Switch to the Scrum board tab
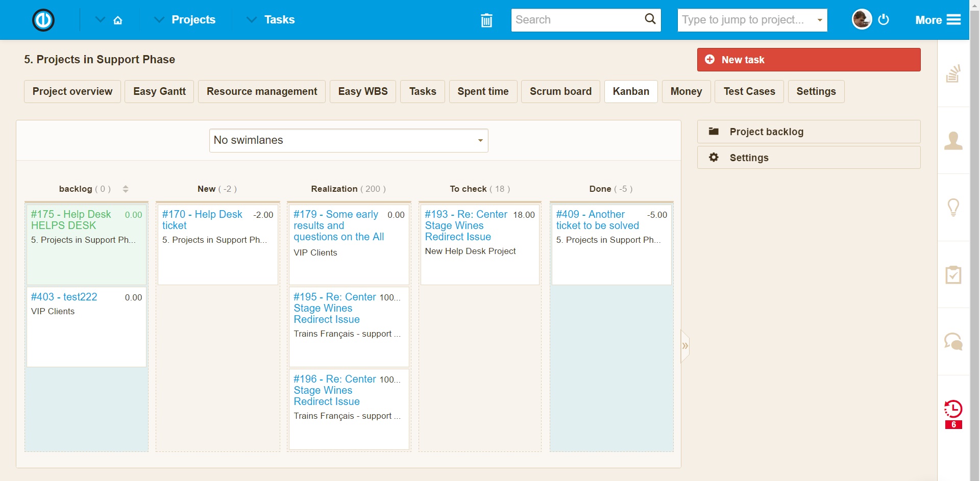 point(560,91)
